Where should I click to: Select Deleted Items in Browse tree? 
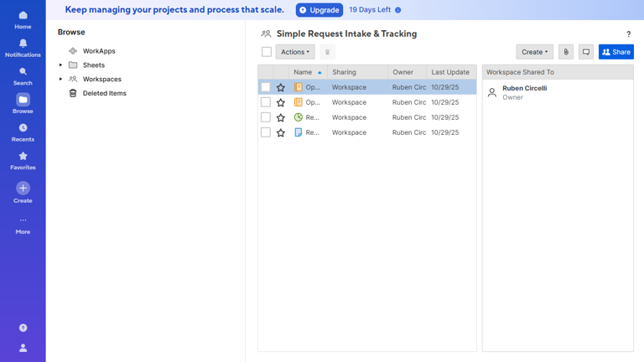tap(104, 93)
